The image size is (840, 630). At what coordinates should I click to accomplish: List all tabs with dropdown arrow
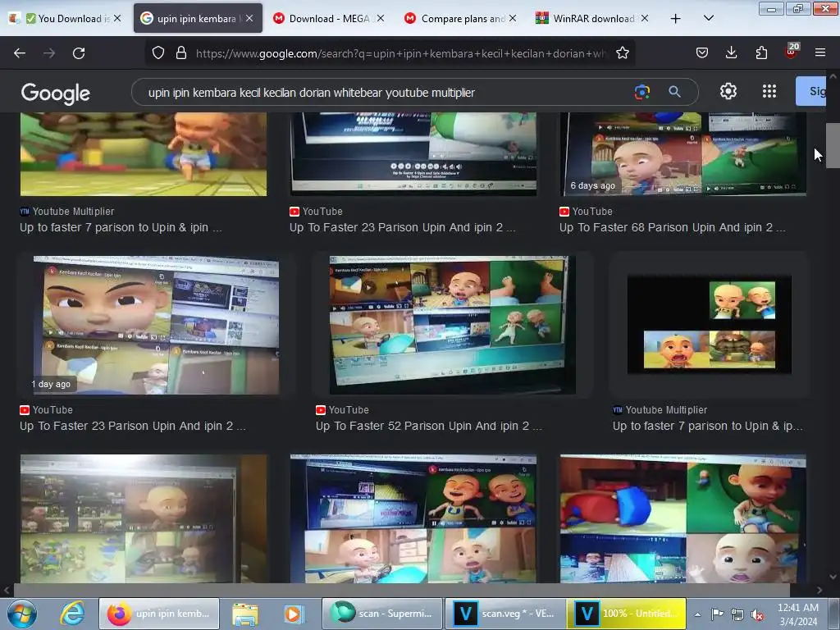click(x=708, y=18)
